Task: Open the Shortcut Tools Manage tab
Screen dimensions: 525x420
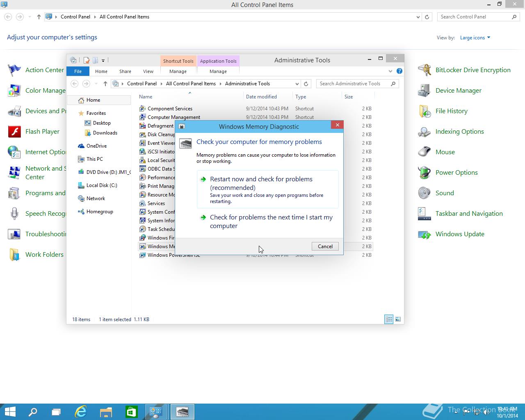Action: pos(178,71)
